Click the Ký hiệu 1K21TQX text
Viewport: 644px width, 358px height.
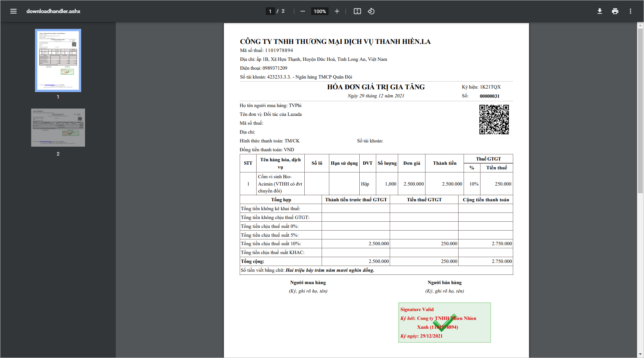[x=481, y=87]
